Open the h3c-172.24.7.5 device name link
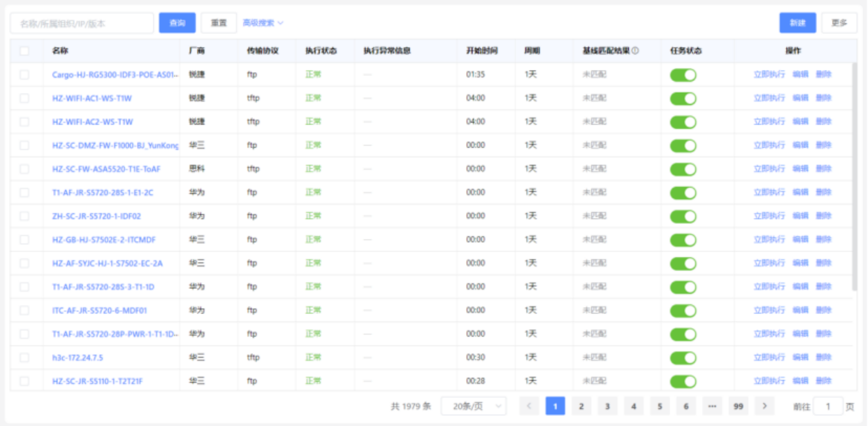The height and width of the screenshot is (426, 868). click(78, 357)
